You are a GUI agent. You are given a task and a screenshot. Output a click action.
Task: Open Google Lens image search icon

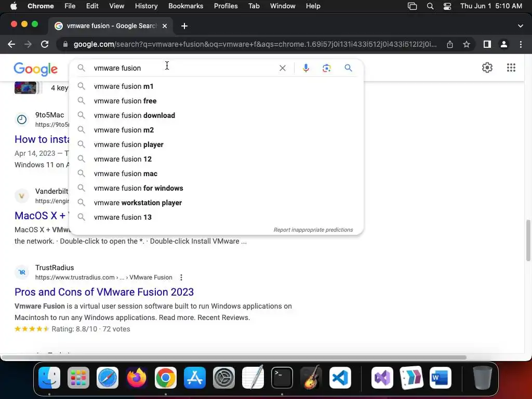coord(326,68)
